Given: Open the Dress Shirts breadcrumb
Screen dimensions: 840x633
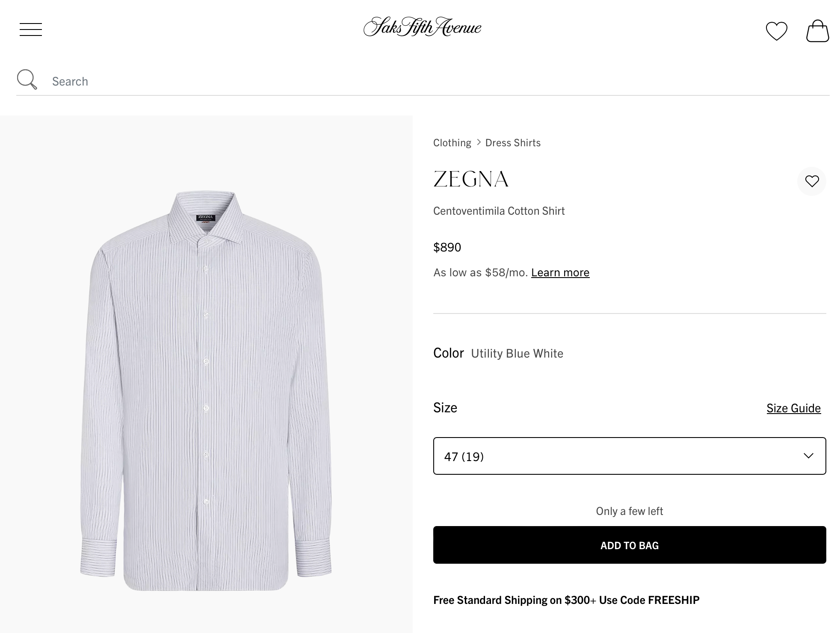Looking at the screenshot, I should point(512,142).
